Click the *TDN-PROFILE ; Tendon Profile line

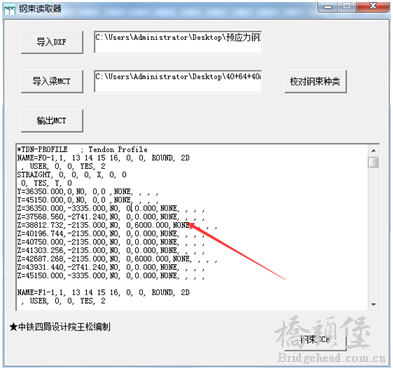82,149
